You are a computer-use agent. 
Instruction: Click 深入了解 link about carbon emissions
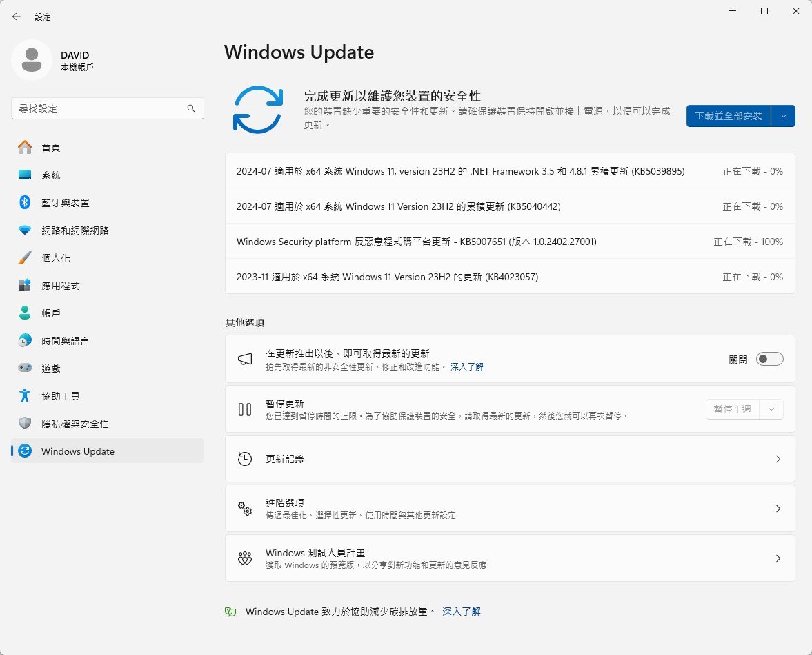[462, 612]
